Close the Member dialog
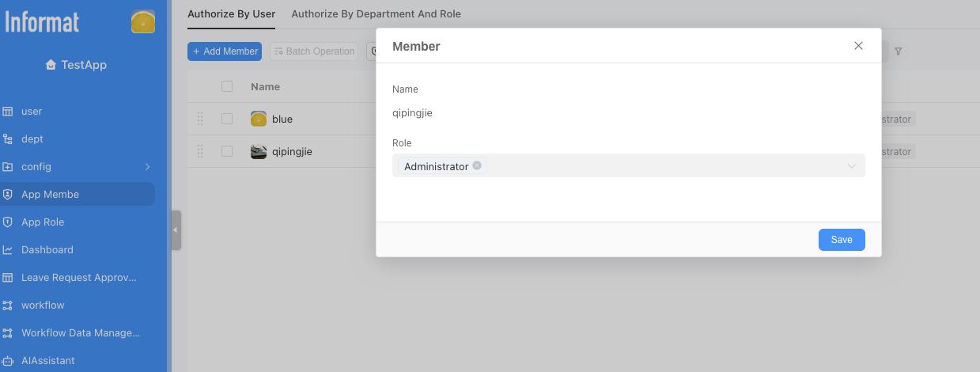 point(858,46)
